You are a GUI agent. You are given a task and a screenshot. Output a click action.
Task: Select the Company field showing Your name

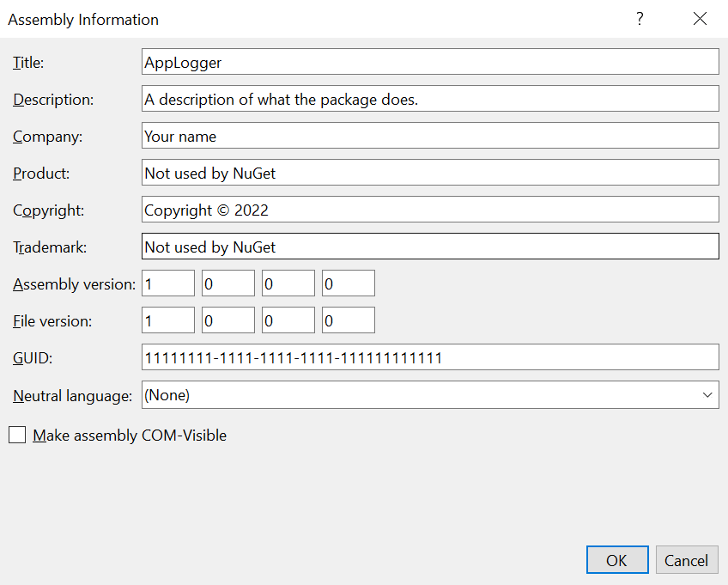click(x=429, y=135)
